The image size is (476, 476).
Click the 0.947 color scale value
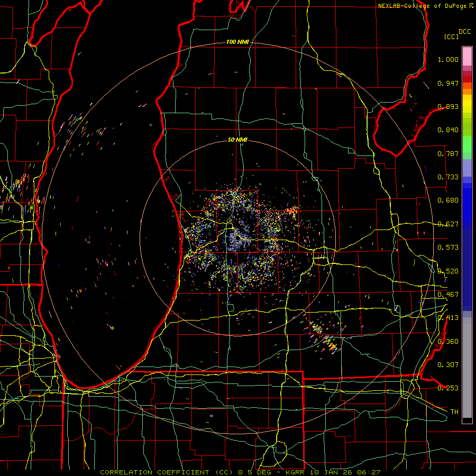pyautogui.click(x=448, y=83)
